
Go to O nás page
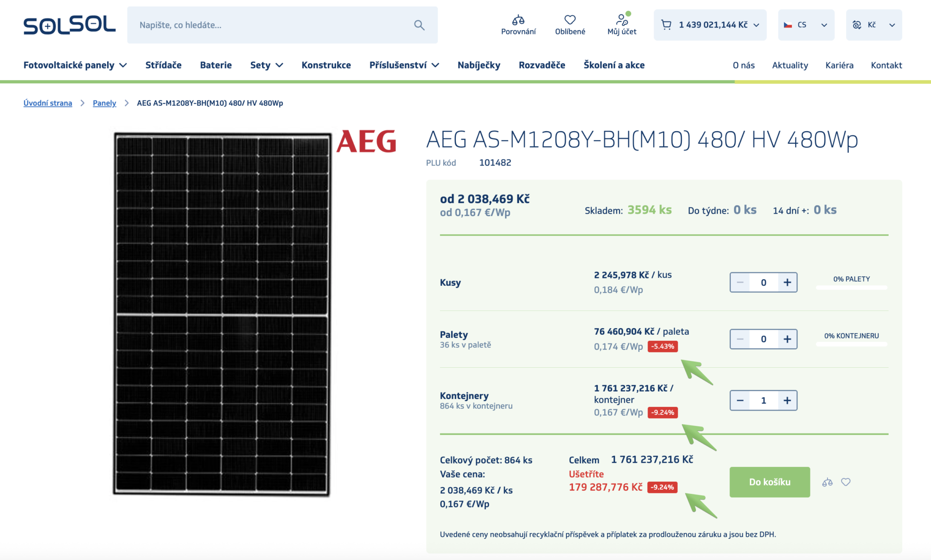coord(743,65)
